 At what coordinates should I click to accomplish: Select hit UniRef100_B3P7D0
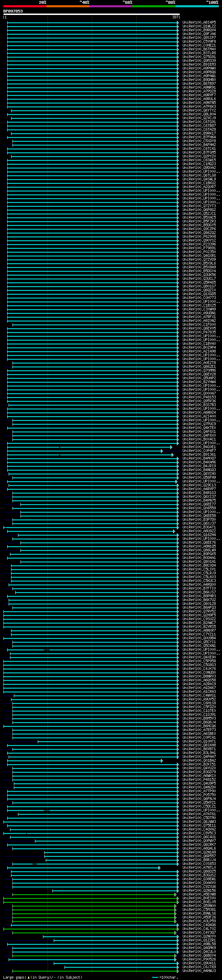point(199,519)
